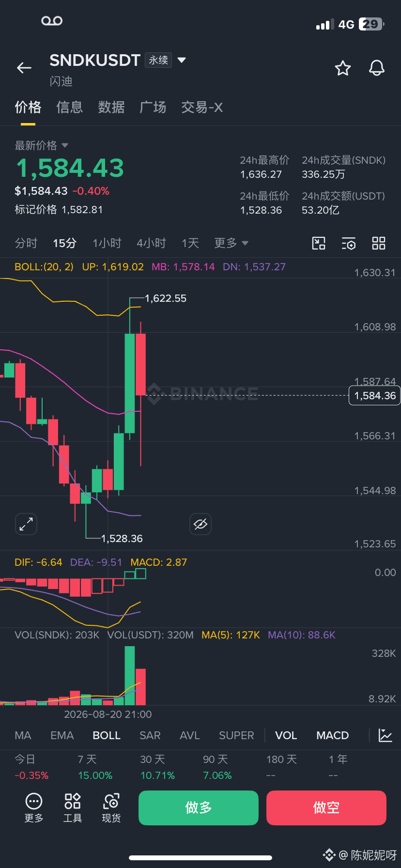
Task: Toggle the chart eye visibility icon
Action: tap(200, 524)
